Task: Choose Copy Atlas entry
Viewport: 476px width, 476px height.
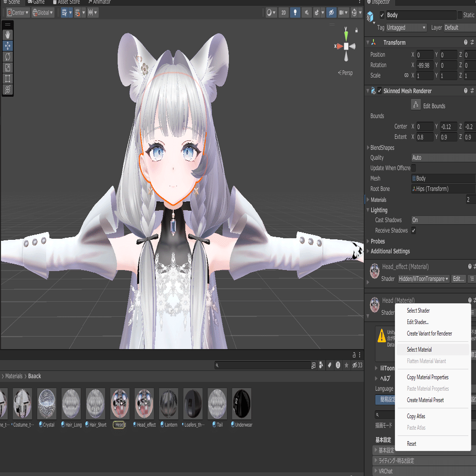Action: click(416, 416)
